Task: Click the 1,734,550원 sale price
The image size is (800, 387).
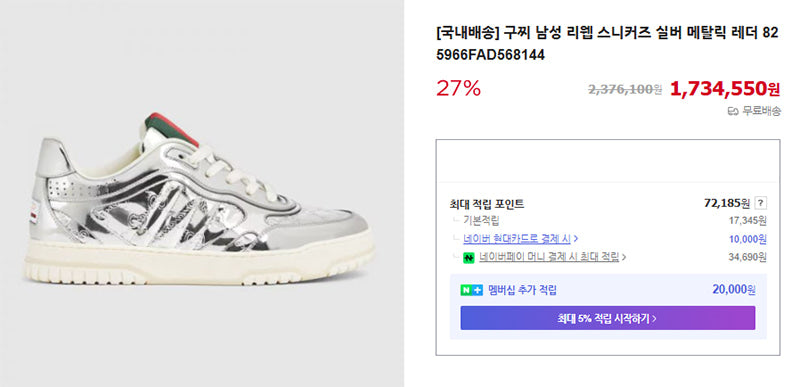Action: tap(725, 89)
